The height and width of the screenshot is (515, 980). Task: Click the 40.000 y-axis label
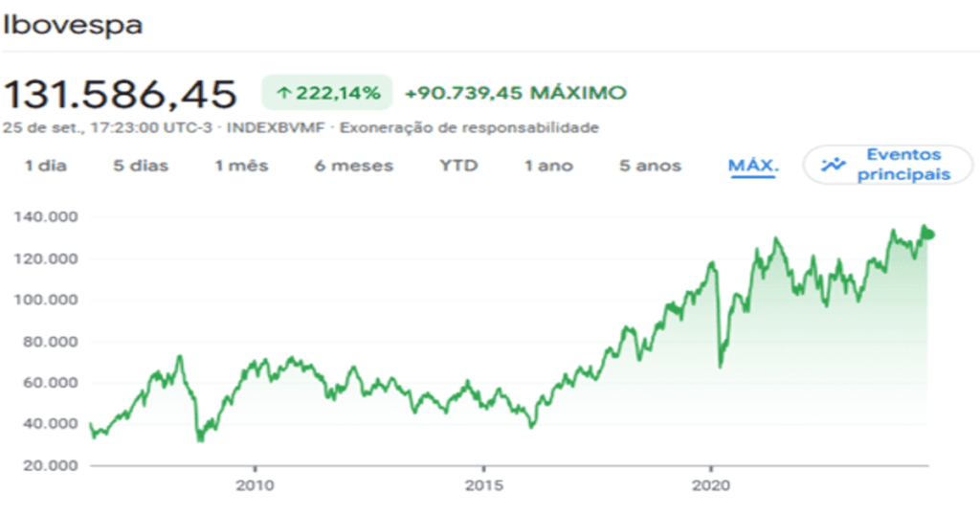pos(50,424)
